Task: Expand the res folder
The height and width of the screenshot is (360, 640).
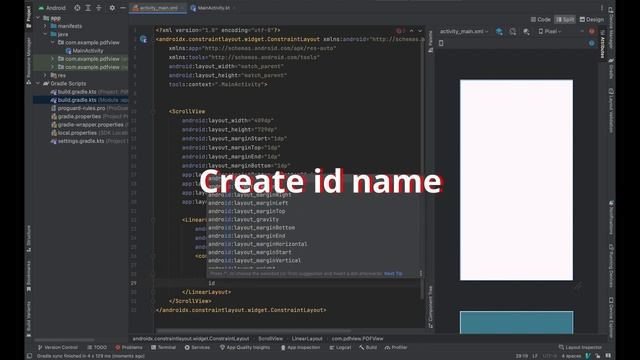Action: click(45, 76)
